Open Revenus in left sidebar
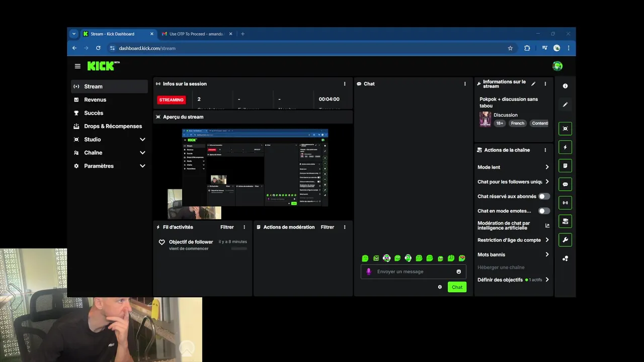Screen dimensions: 644x362 pos(110,100)
